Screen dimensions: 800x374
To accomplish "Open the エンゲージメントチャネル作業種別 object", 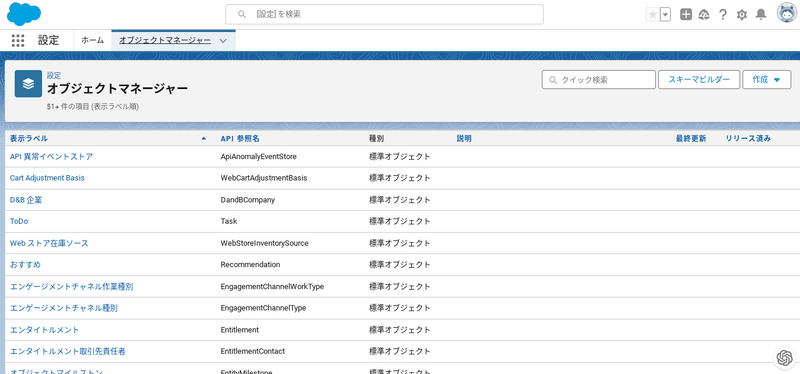I will tap(71, 287).
